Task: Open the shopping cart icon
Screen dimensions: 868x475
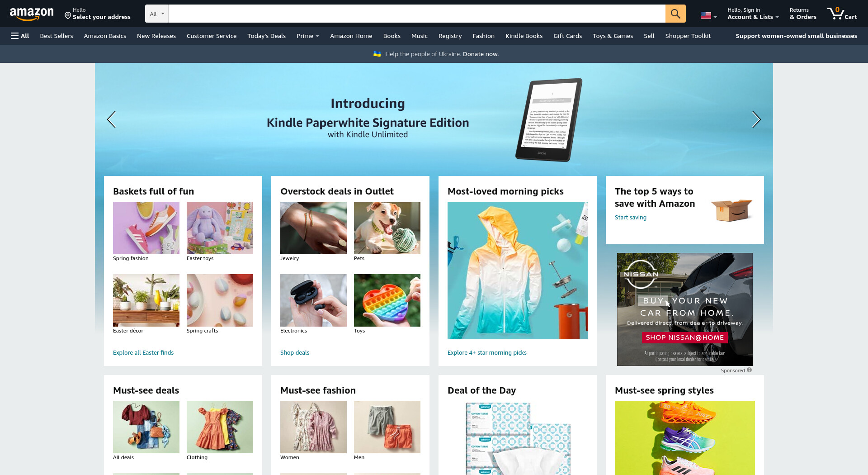Action: pos(842,14)
